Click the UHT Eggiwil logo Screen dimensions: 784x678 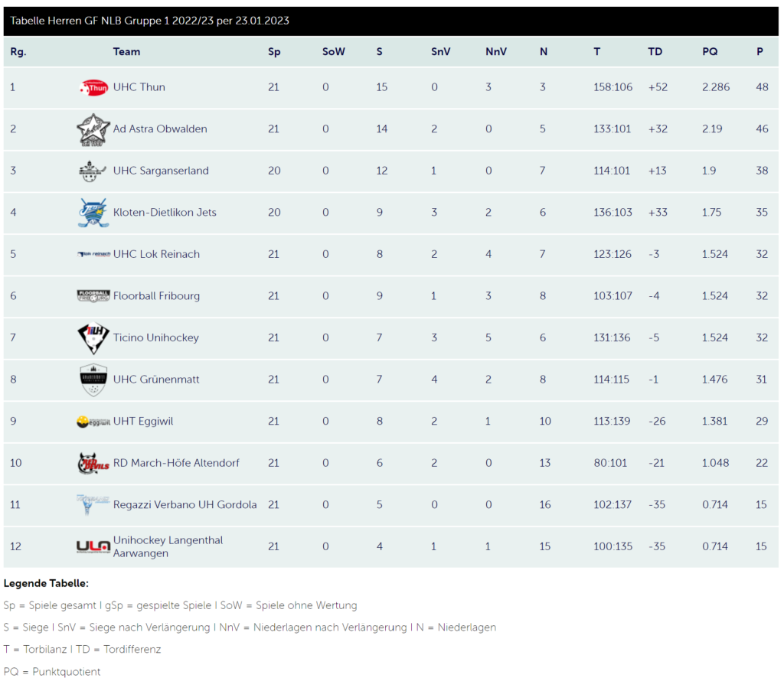coord(93,422)
